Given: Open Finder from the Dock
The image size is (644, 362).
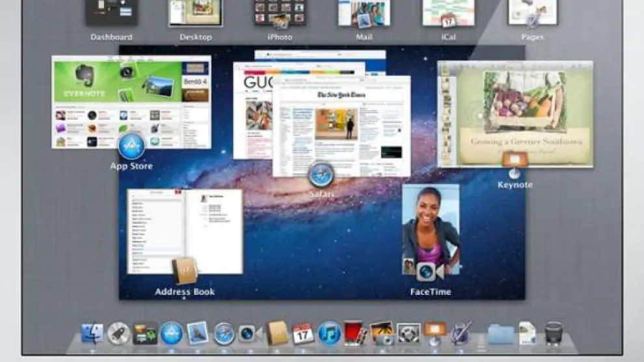Looking at the screenshot, I should (x=92, y=333).
